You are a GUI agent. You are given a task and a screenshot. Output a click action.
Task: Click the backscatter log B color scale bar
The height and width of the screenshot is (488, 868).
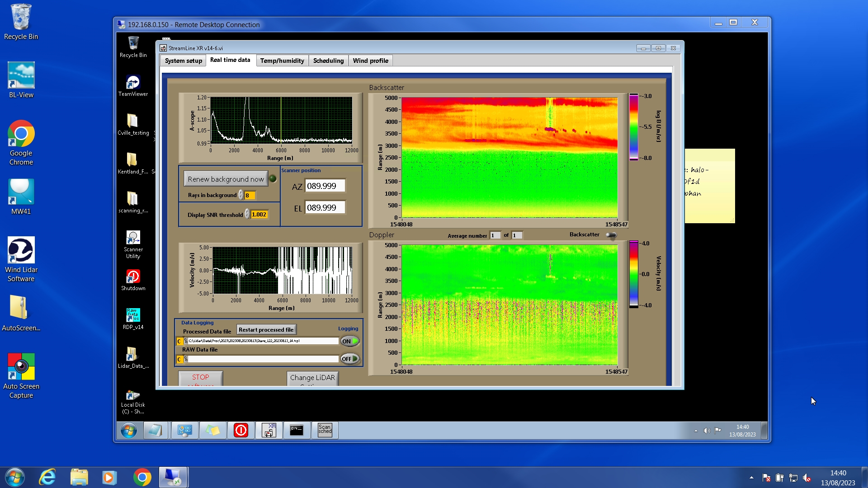pyautogui.click(x=633, y=127)
